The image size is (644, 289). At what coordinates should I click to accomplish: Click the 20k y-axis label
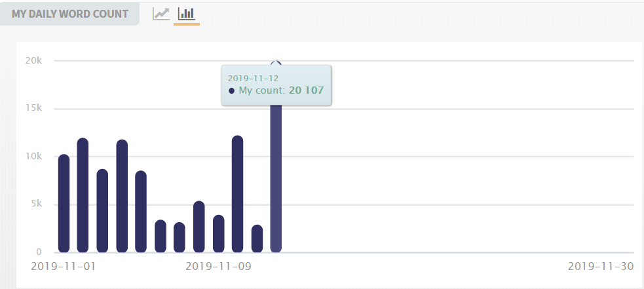click(33, 61)
